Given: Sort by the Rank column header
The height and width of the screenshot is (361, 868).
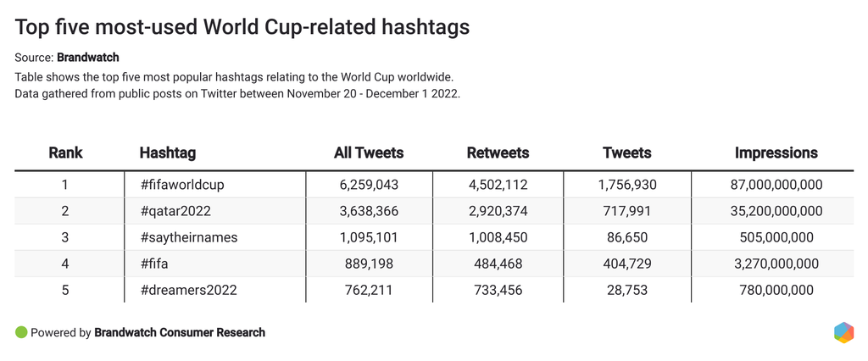Looking at the screenshot, I should coord(65,153).
